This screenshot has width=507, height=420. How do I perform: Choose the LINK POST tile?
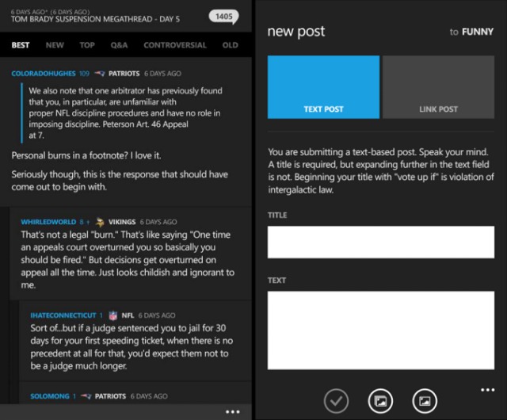438,87
